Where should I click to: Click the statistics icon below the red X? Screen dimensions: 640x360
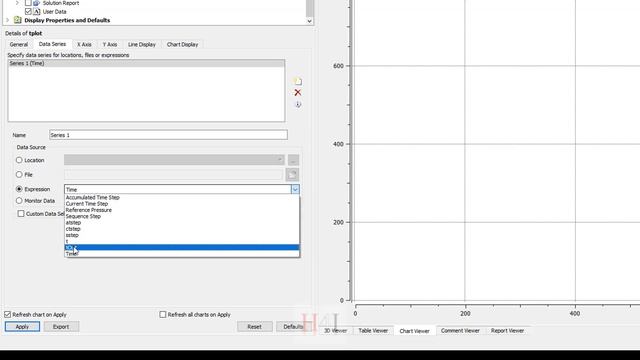298,104
